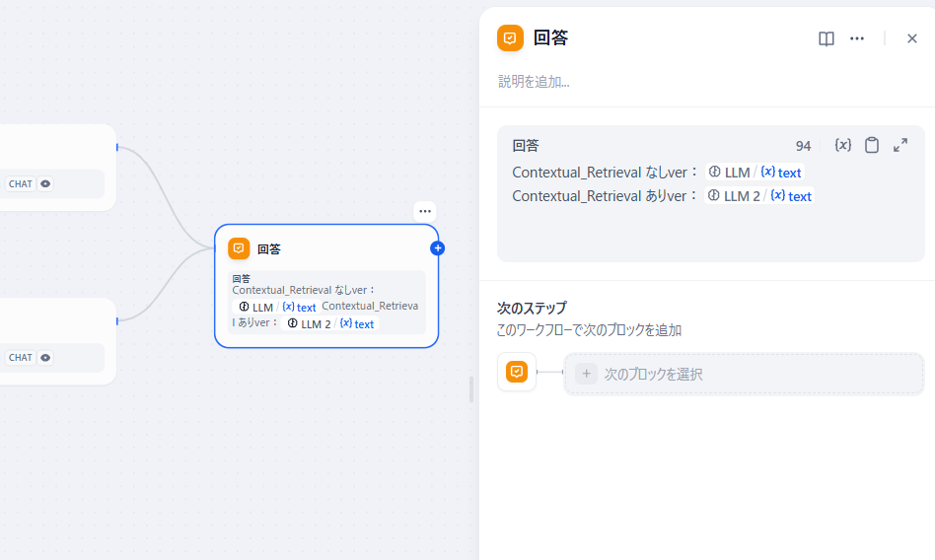Click the lower CHAT badge

(x=21, y=357)
